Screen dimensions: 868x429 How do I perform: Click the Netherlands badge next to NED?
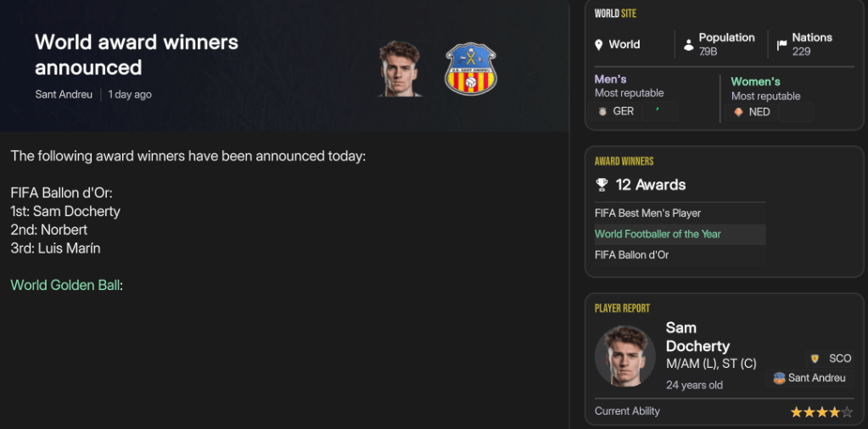pyautogui.click(x=738, y=112)
